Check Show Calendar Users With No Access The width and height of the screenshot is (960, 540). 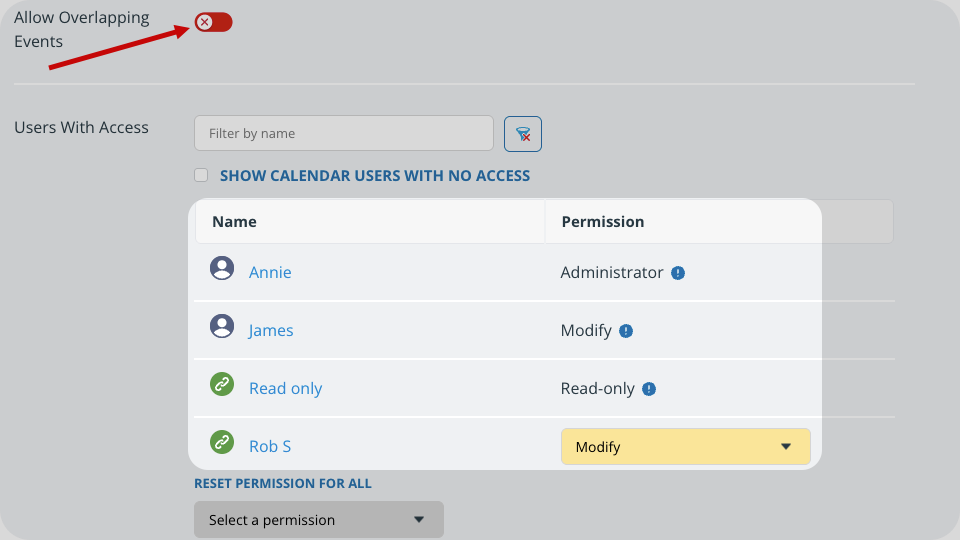tap(201, 176)
